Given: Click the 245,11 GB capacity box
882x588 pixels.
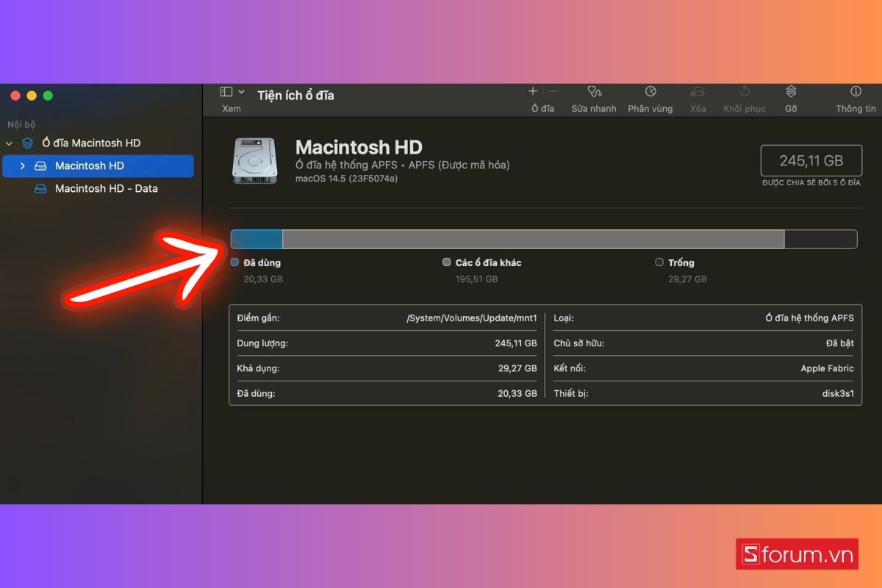Looking at the screenshot, I should pyautogui.click(x=811, y=160).
